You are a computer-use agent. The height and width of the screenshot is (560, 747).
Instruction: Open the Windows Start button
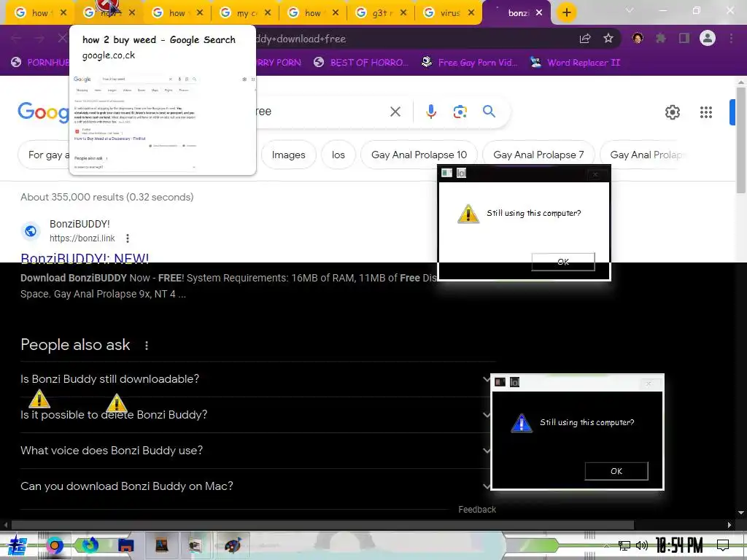pyautogui.click(x=17, y=545)
